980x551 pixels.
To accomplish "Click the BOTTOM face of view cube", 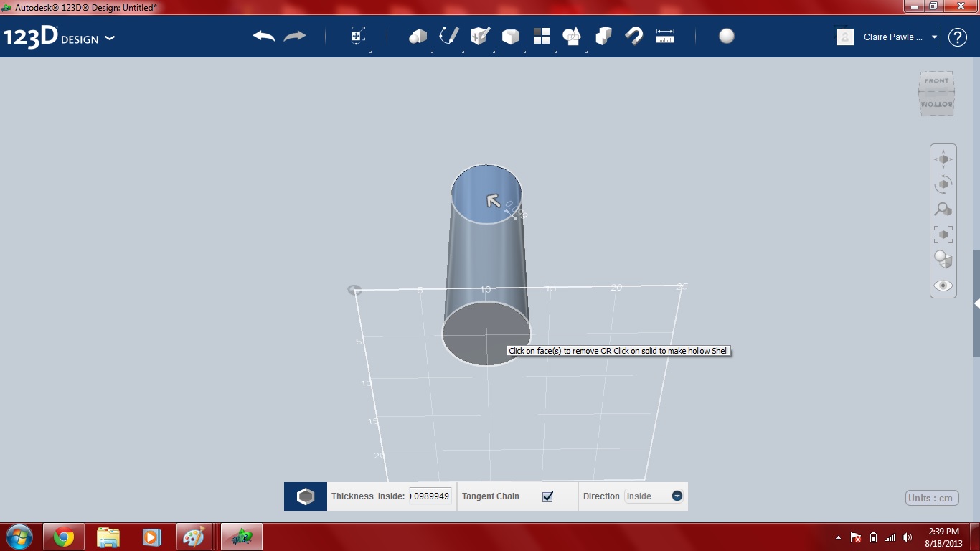I will 936,105.
